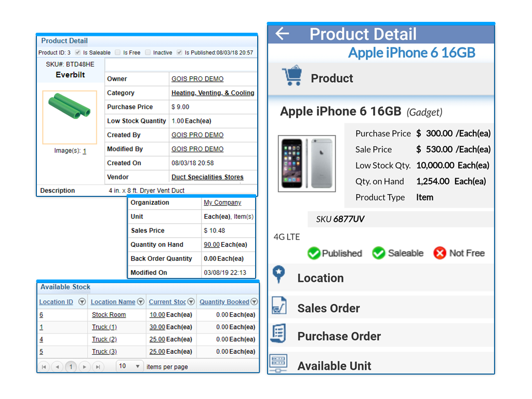
Task: Open Current Stock column filter dropdown
Action: pyautogui.click(x=191, y=302)
